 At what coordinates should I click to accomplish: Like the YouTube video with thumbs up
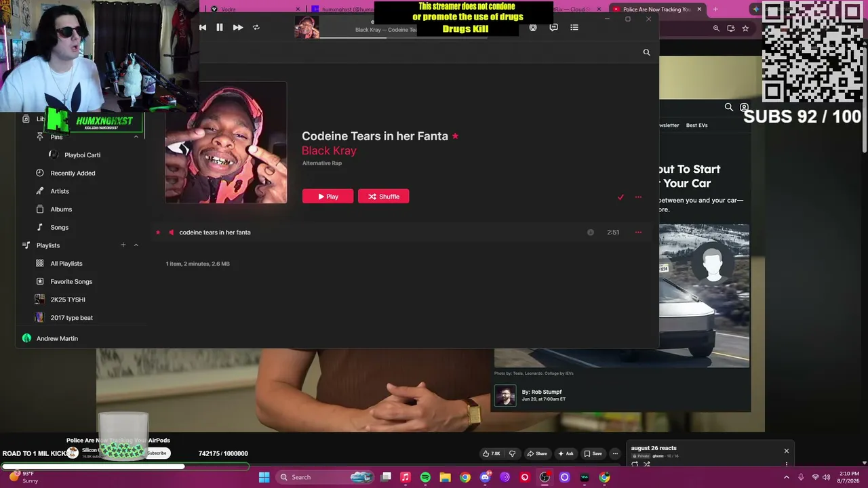(x=491, y=453)
